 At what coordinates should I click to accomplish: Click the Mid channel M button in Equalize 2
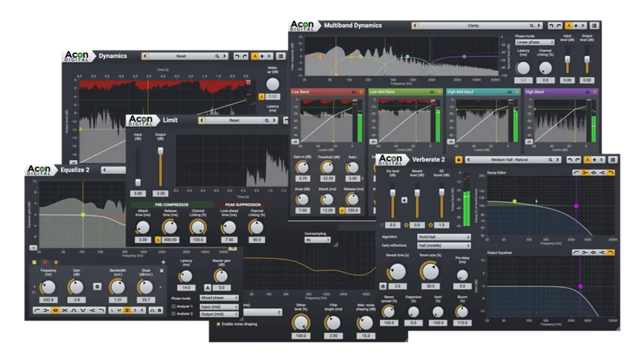pyautogui.click(x=119, y=311)
